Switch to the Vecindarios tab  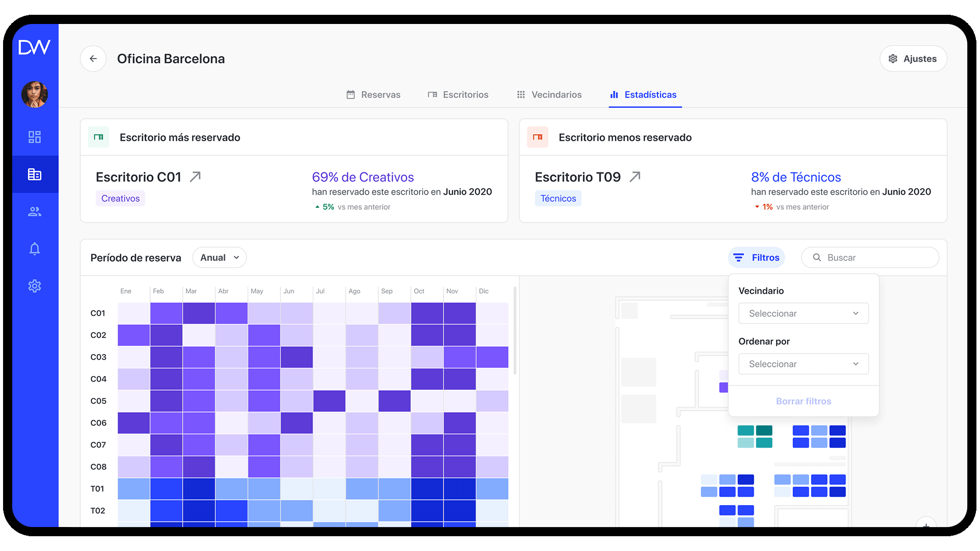[549, 95]
